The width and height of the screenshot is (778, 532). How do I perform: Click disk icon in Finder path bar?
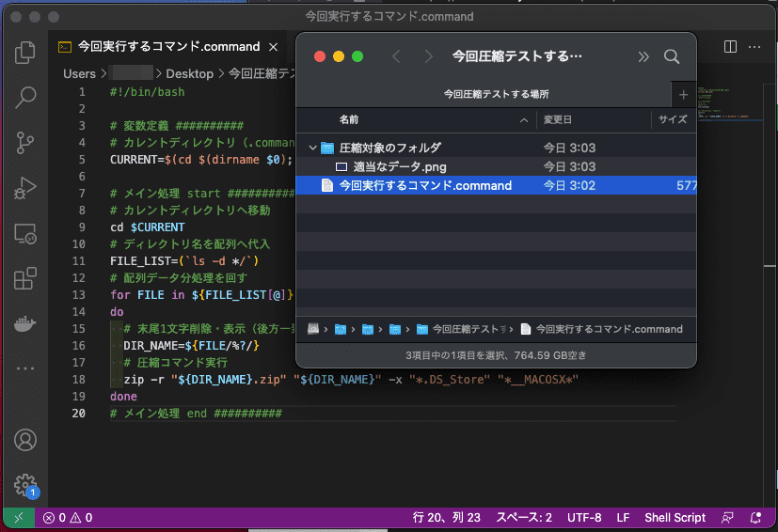[x=312, y=329]
